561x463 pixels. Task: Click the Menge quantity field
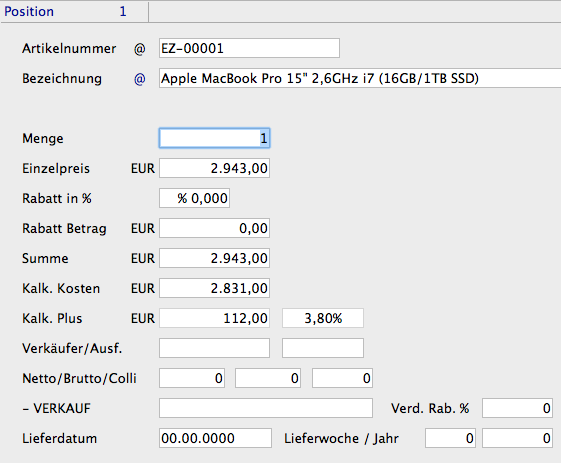point(214,138)
